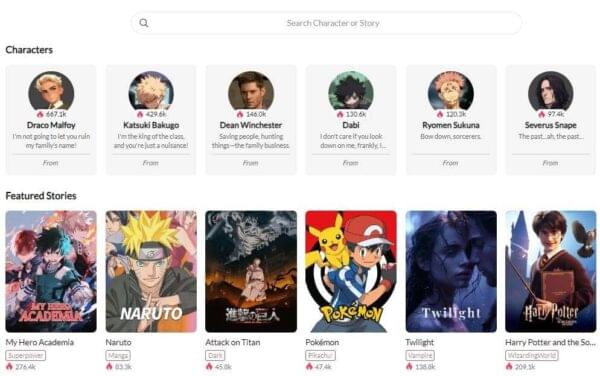The height and width of the screenshot is (376, 600).
Task: Open Dabi's character avatar
Action: 351,93
